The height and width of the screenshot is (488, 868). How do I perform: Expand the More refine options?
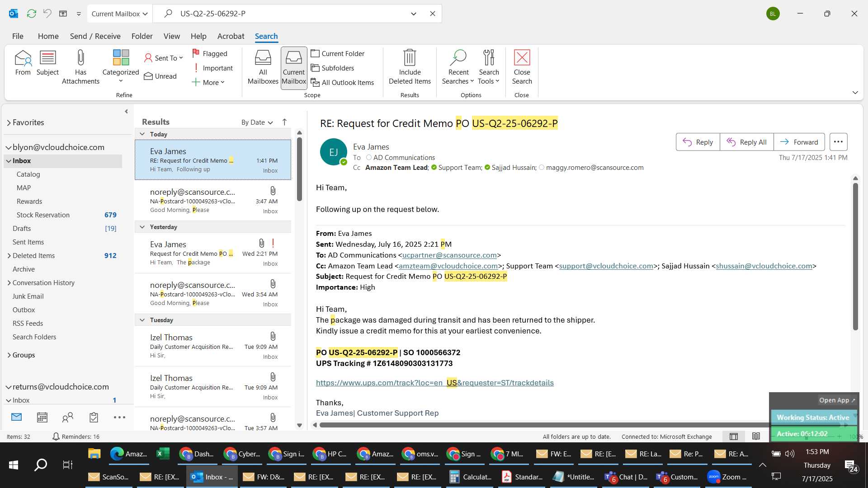point(208,82)
